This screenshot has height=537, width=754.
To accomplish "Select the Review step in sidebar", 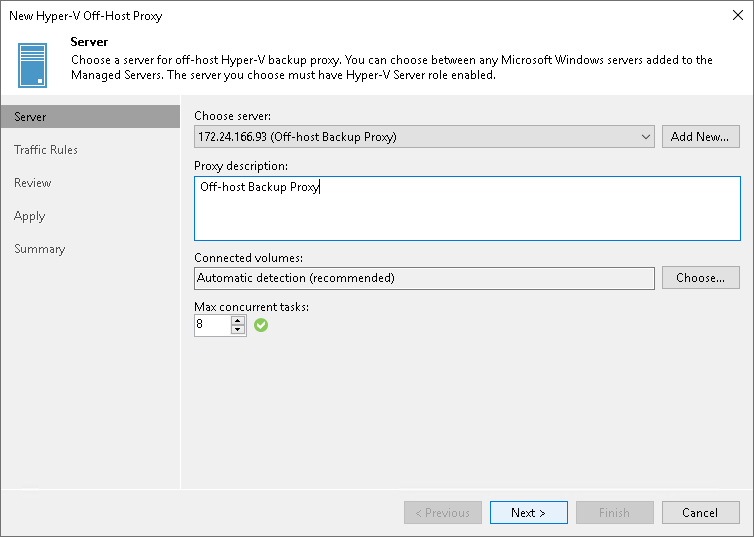I will pos(33,183).
